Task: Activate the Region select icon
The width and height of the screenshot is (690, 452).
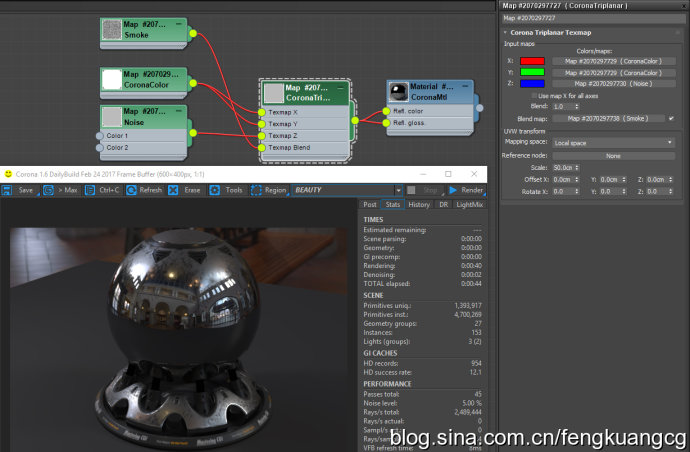Action: click(256, 190)
